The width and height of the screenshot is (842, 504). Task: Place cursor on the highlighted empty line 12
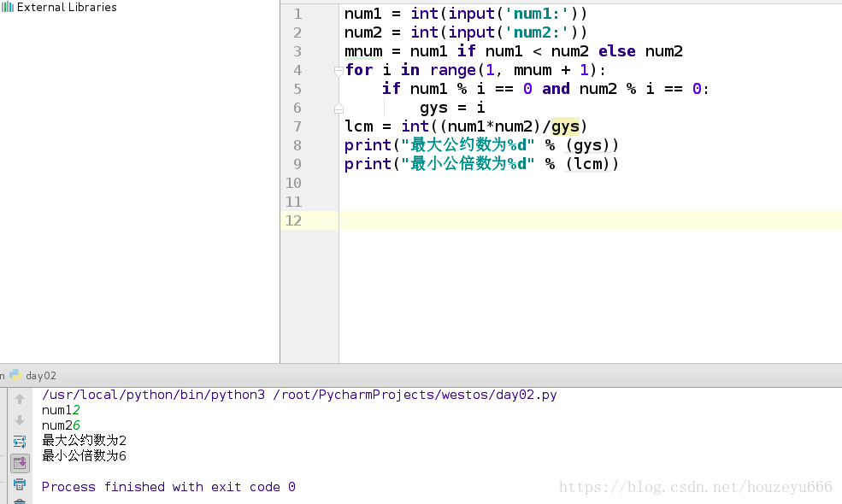tap(590, 220)
